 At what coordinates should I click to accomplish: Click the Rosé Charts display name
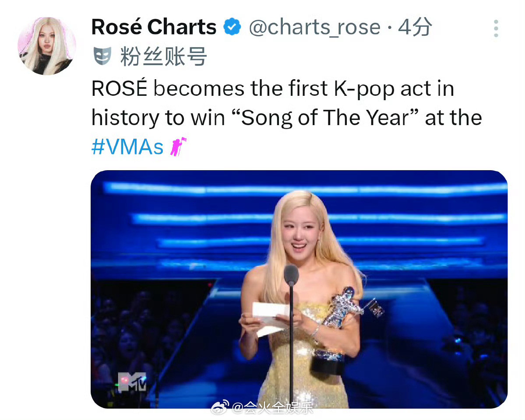coord(154,27)
